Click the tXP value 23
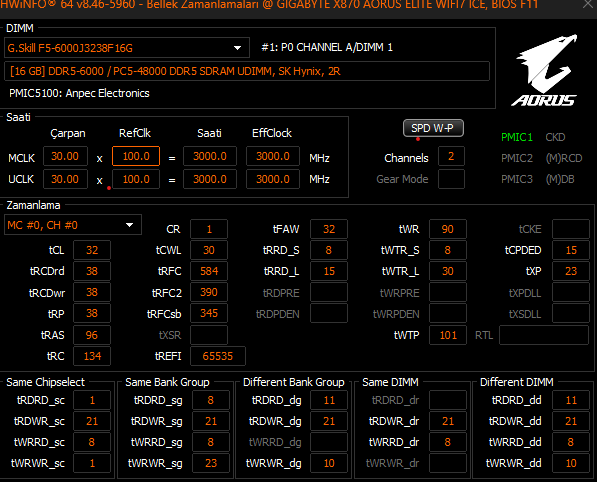Image resolution: width=597 pixels, height=482 pixels. (x=571, y=271)
